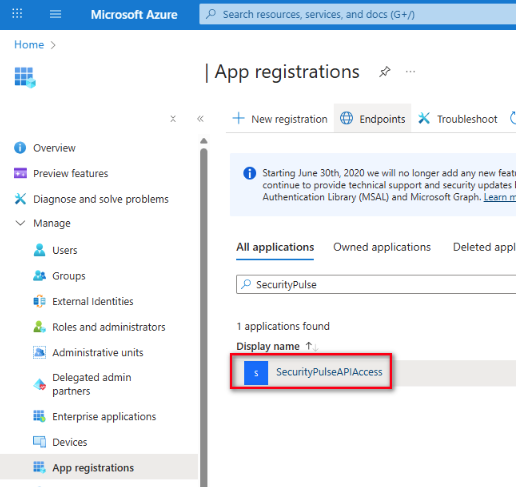Follow the Learn more link in the banner

coord(500,197)
